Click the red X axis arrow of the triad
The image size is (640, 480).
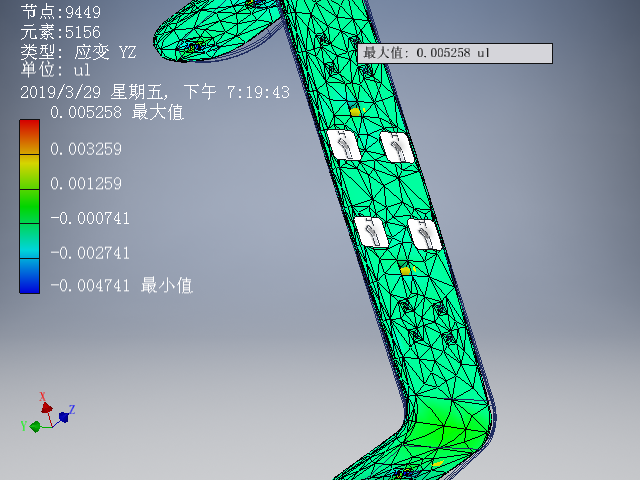(46, 407)
